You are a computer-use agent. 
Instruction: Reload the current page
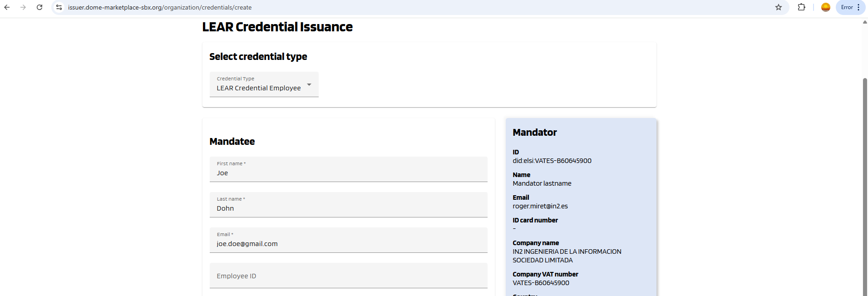pyautogui.click(x=39, y=7)
